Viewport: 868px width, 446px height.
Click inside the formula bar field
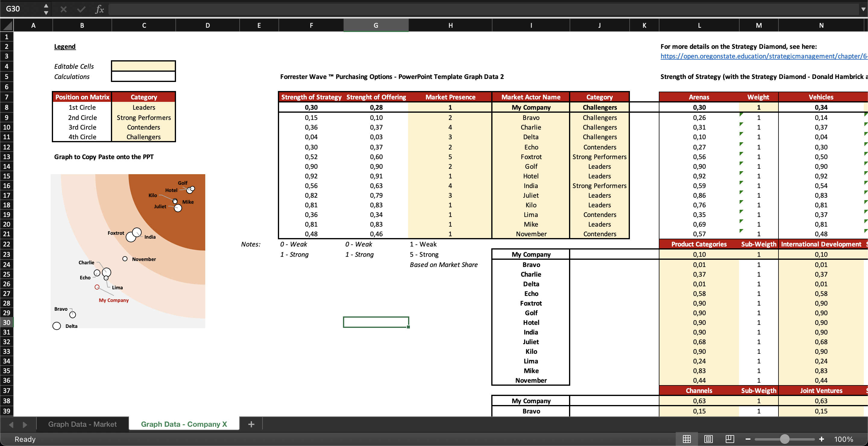click(483, 9)
